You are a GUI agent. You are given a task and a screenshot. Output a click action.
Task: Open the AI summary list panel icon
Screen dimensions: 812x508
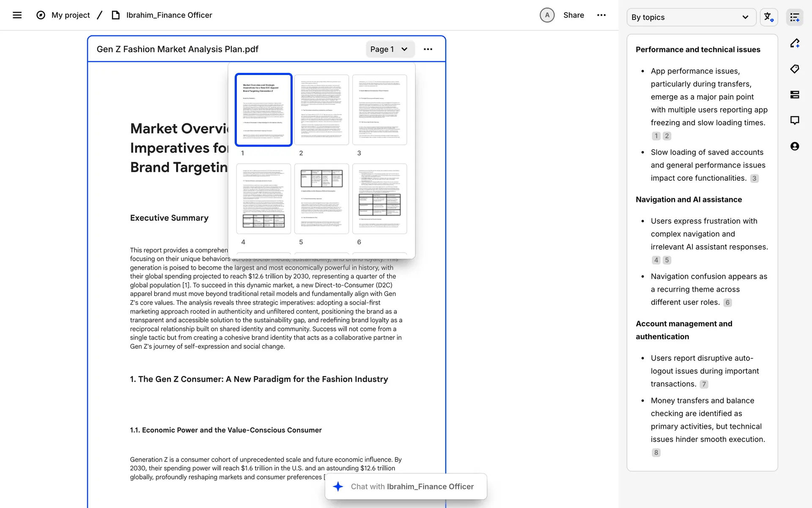pos(795,17)
